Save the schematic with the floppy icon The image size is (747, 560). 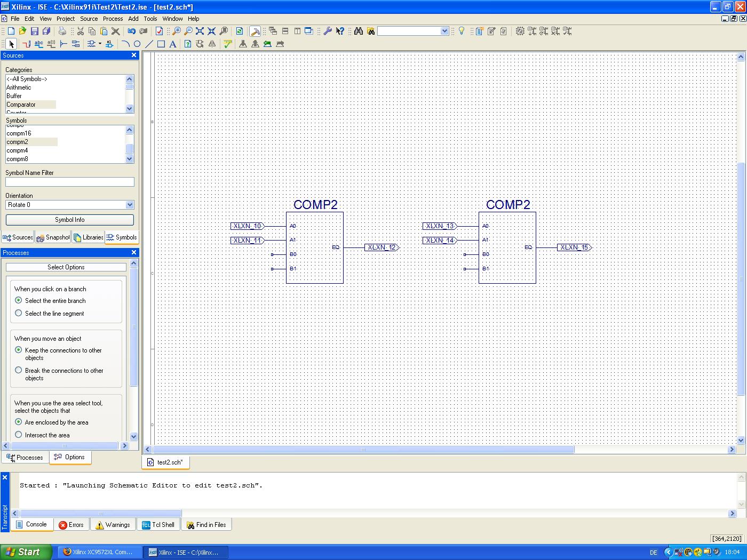[x=35, y=31]
